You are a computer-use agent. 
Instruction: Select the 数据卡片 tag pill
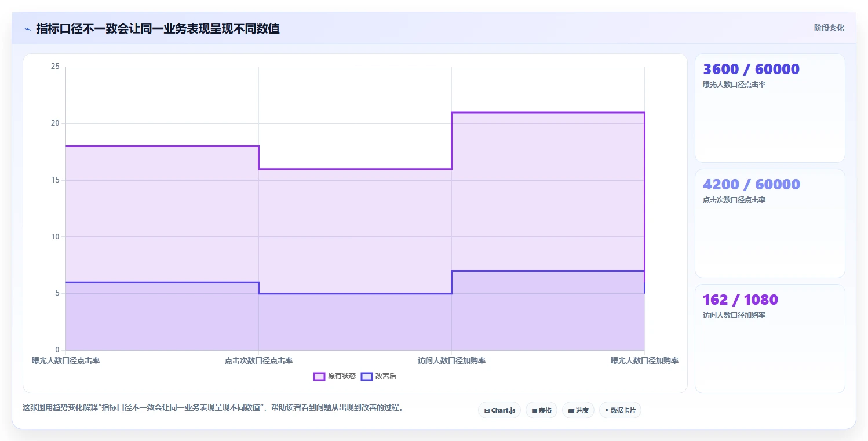pos(620,410)
